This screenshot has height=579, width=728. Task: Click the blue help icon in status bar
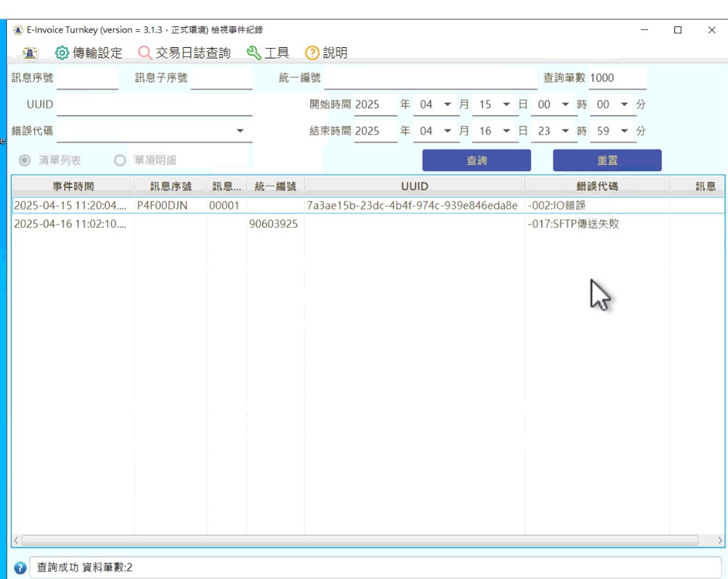pos(19,568)
